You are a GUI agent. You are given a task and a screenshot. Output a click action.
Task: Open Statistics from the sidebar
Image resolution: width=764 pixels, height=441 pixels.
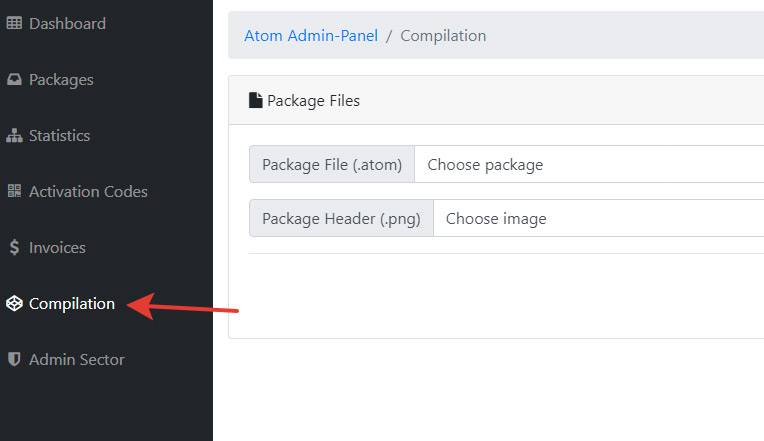point(59,135)
